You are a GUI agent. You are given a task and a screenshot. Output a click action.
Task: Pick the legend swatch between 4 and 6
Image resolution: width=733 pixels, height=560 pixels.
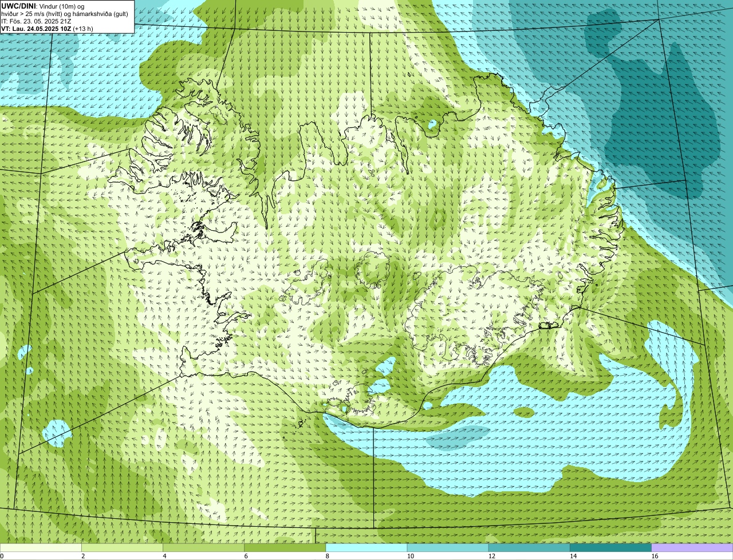(x=203, y=547)
